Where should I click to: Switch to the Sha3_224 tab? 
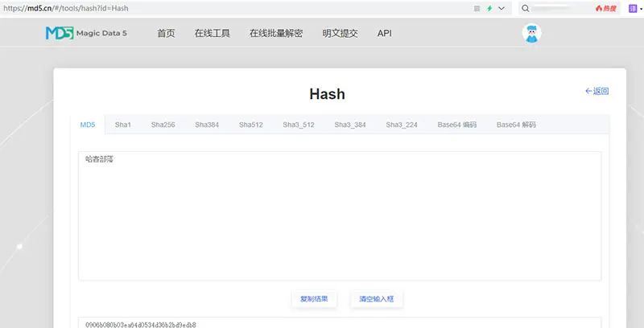coord(402,125)
